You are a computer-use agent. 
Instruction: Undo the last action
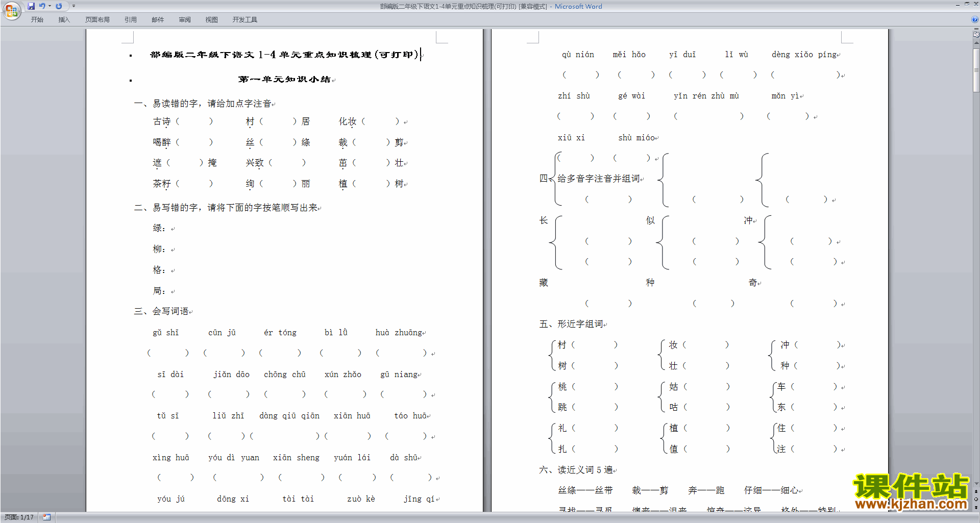click(x=42, y=6)
